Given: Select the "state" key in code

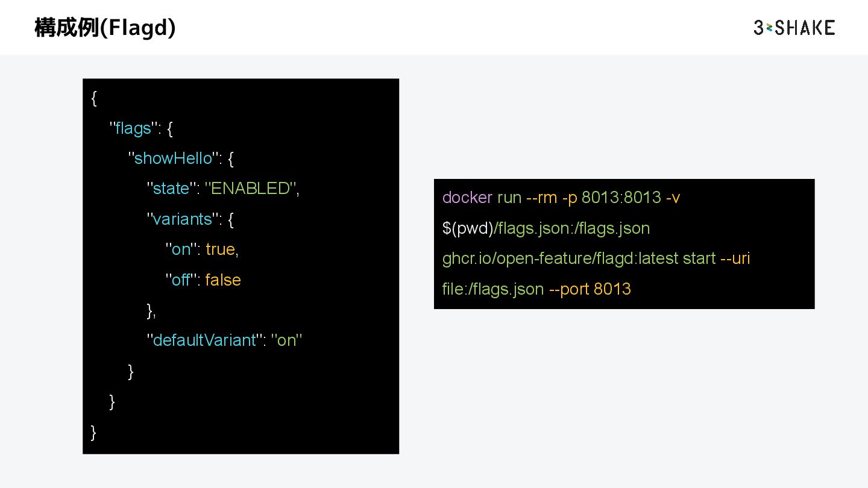Looking at the screenshot, I should coord(171,189).
